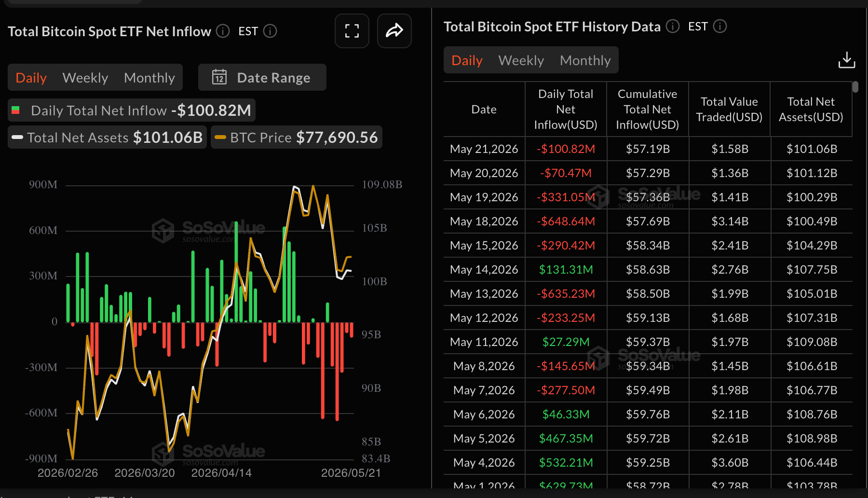Image resolution: width=868 pixels, height=498 pixels.
Task: Click history table vertical scrollbar thumb
Action: [x=855, y=87]
